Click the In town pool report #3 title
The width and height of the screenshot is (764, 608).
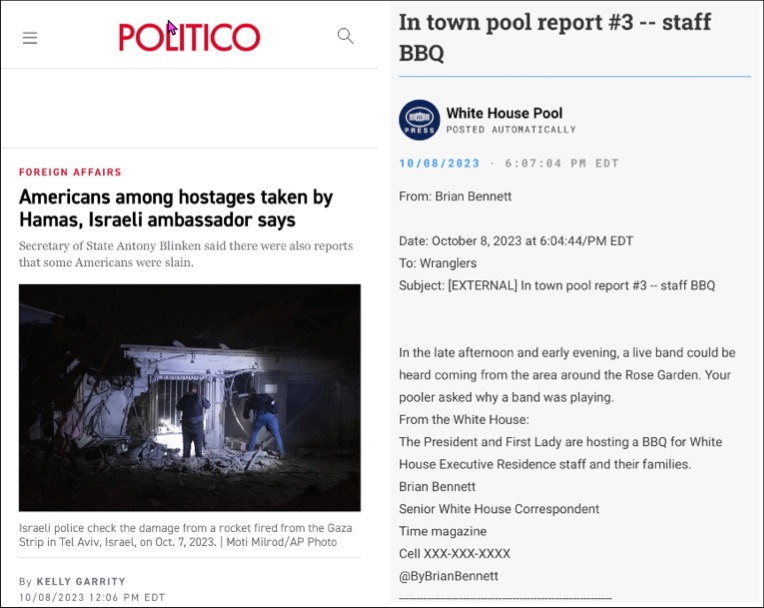[x=555, y=38]
